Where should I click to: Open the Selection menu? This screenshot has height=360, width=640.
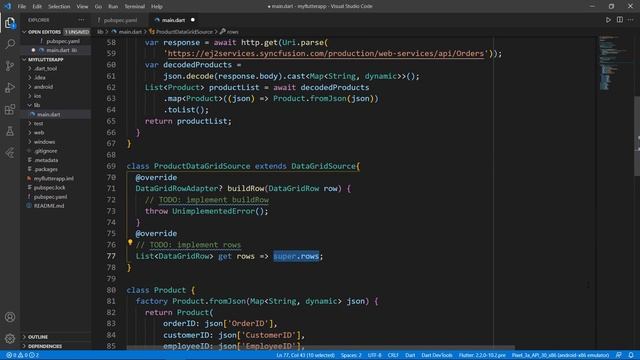59,7
